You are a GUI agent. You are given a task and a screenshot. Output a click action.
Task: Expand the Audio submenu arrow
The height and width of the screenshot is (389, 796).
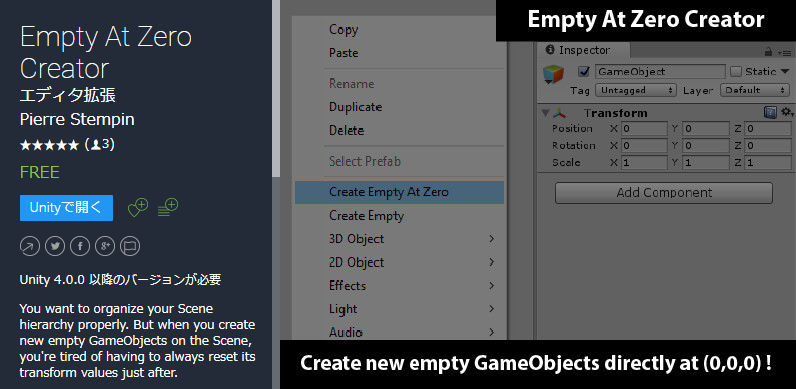click(491, 332)
